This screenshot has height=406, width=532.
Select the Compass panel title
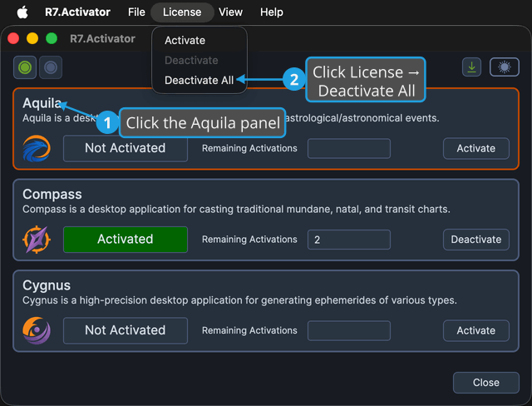(x=52, y=195)
